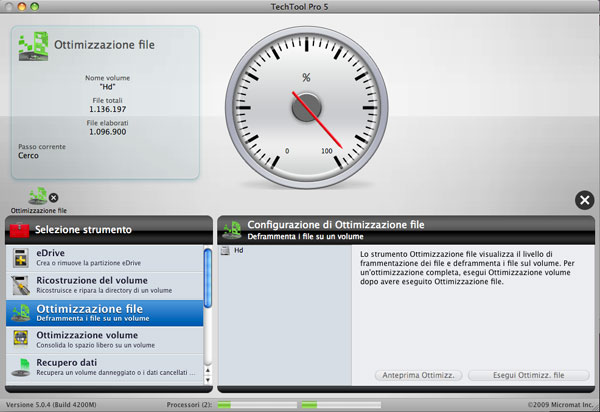
Task: Click the scroll up arrow in tool list
Action: [x=208, y=370]
